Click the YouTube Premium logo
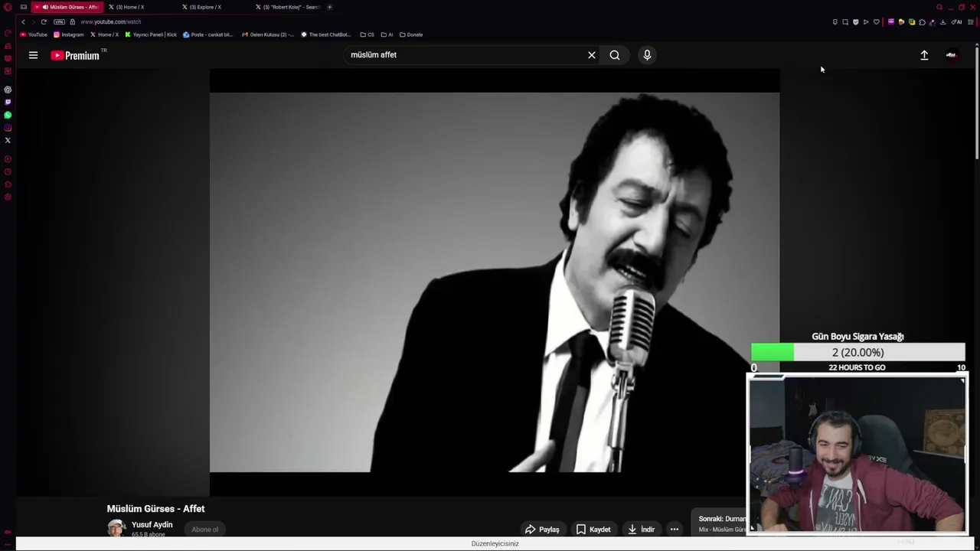The height and width of the screenshot is (551, 980). point(76,55)
